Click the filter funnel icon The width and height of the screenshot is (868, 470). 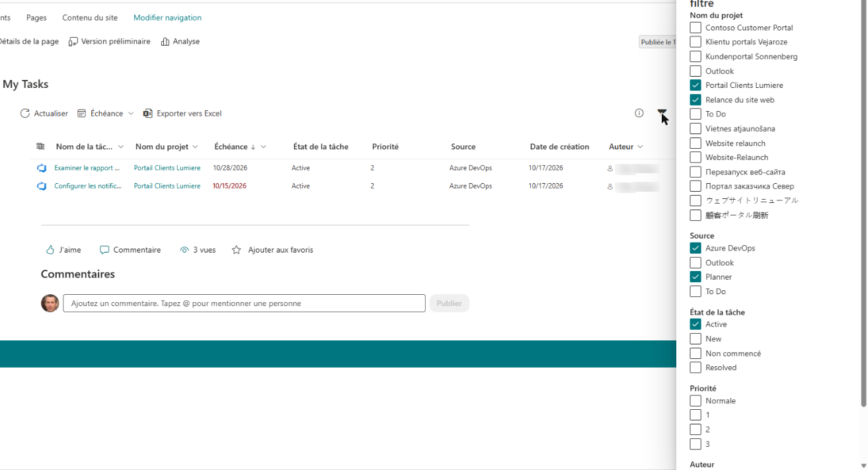point(662,114)
